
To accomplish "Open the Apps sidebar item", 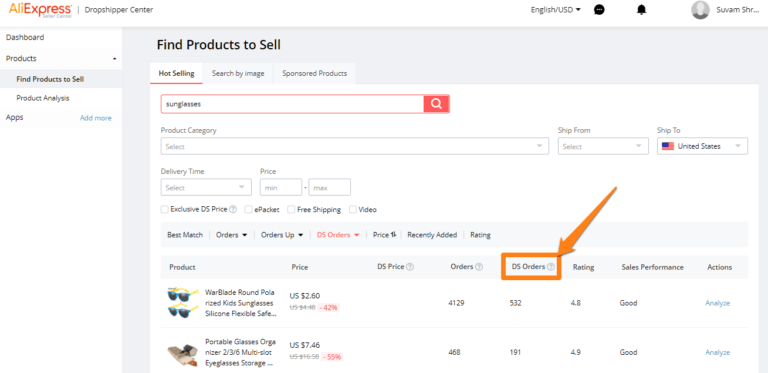I will (x=14, y=117).
